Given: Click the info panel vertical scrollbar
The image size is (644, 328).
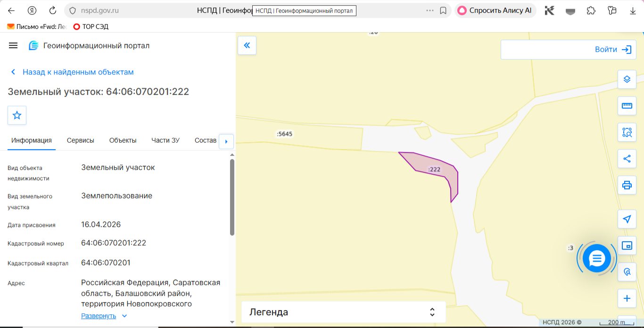Looking at the screenshot, I should coord(232,197).
